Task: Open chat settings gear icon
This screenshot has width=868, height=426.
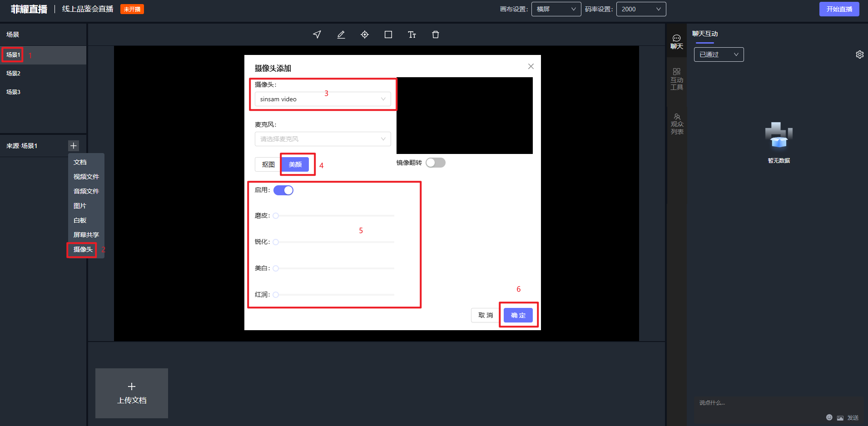Action: click(x=859, y=54)
